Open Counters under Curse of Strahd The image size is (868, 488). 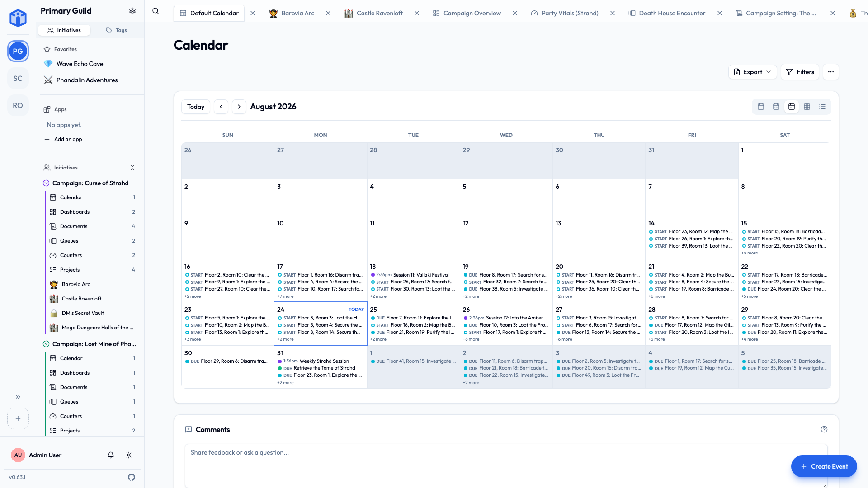coord(92,255)
